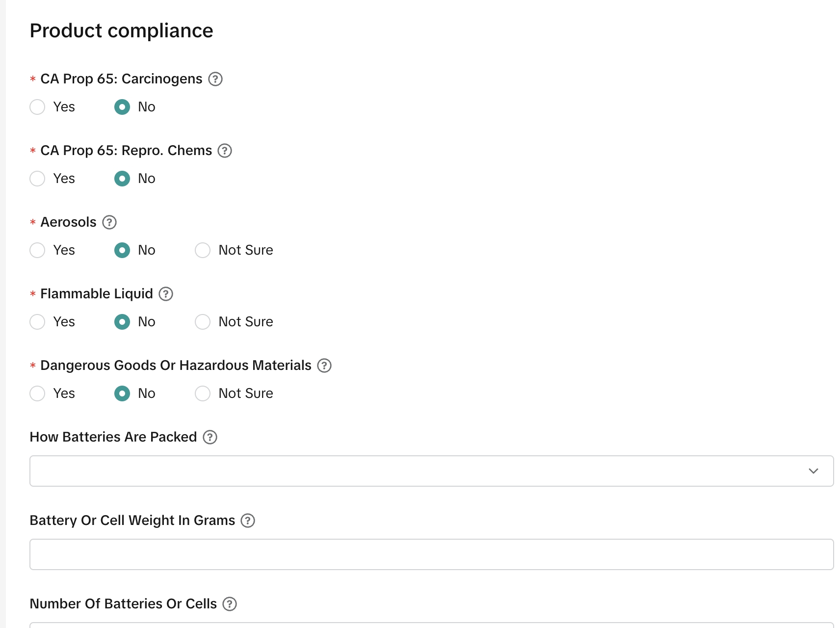The image size is (840, 628).
Task: Click Number Of Batteries Or Cells help icon
Action: tap(230, 604)
